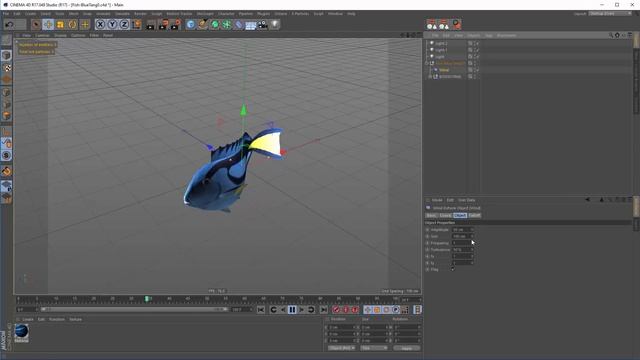Toggle Light.2 enable checkmark
This screenshot has height=360, width=640.
[477, 43]
